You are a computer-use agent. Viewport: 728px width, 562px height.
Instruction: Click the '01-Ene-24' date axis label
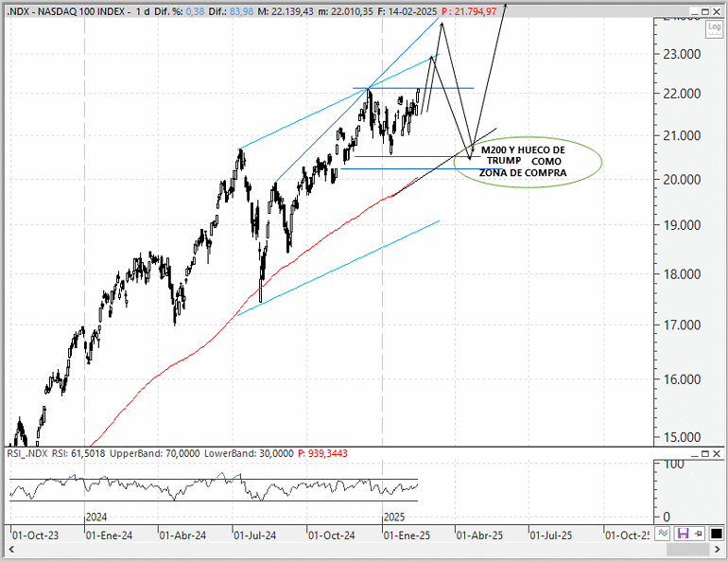coord(109,536)
